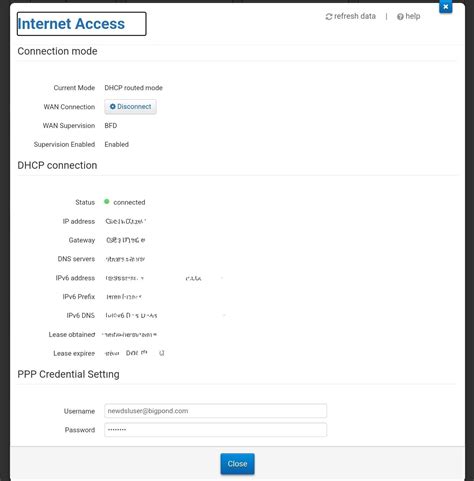
Task: Focus the Password input field
Action: tap(215, 430)
